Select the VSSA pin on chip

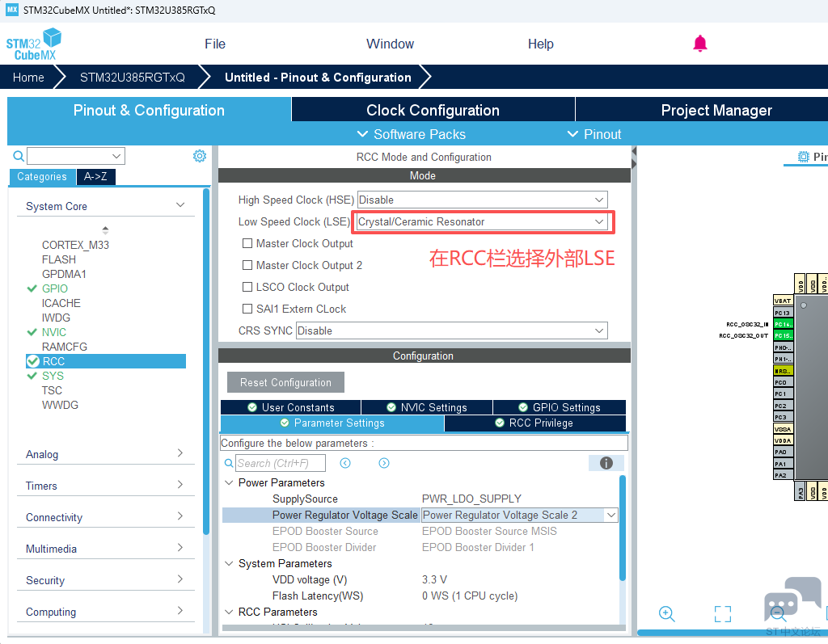point(783,428)
